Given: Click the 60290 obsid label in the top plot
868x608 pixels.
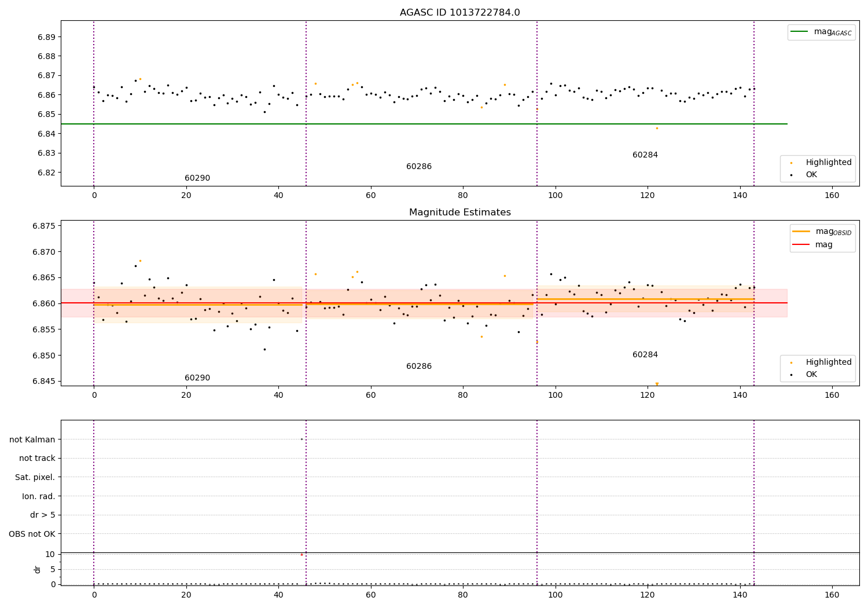Looking at the screenshot, I should coord(197,178).
